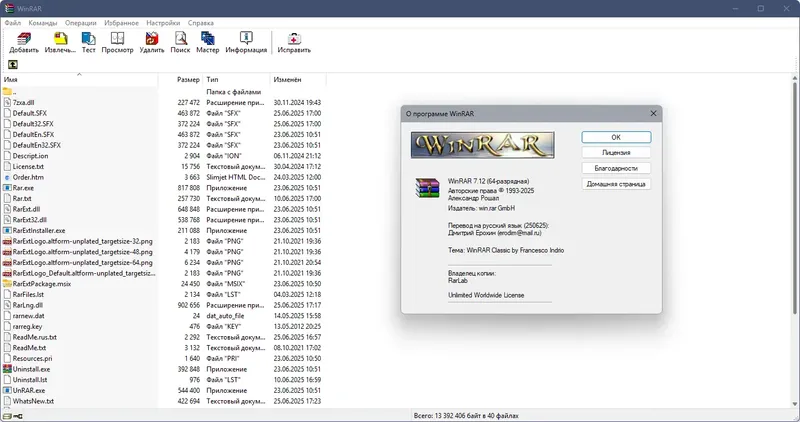Click the Информация toolbar icon
The height and width of the screenshot is (422, 800).
[246, 42]
